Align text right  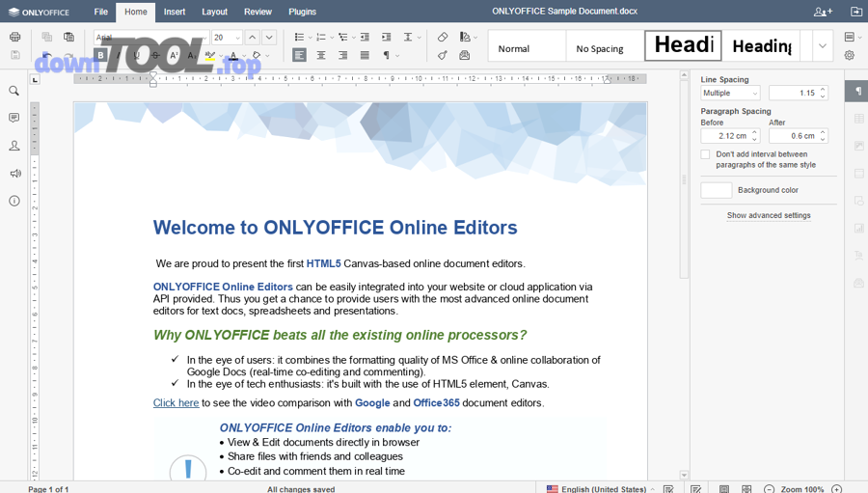(342, 55)
